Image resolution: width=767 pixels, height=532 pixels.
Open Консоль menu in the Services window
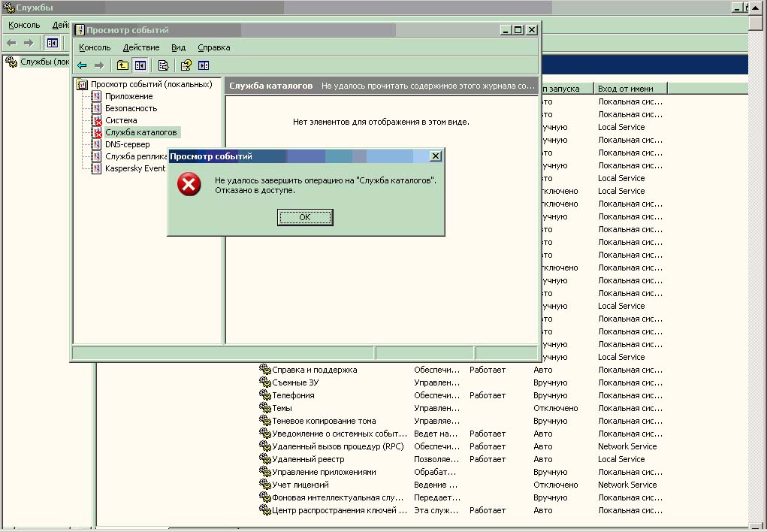point(24,25)
